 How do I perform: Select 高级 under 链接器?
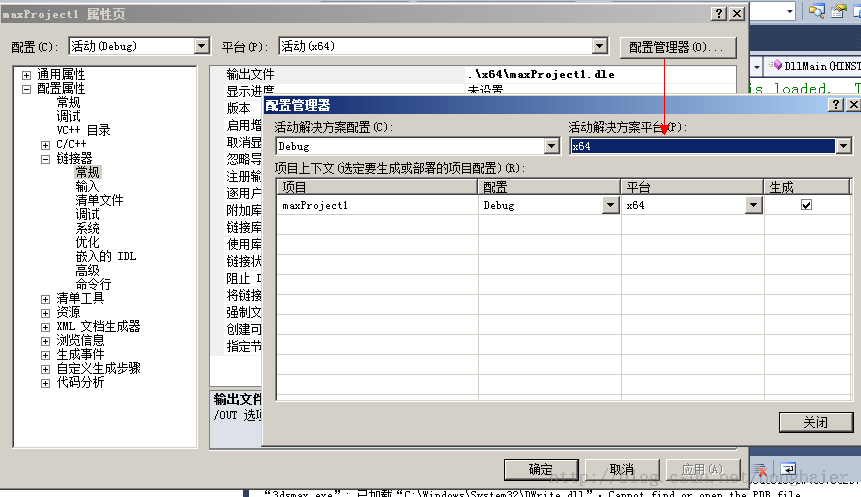[x=87, y=271]
